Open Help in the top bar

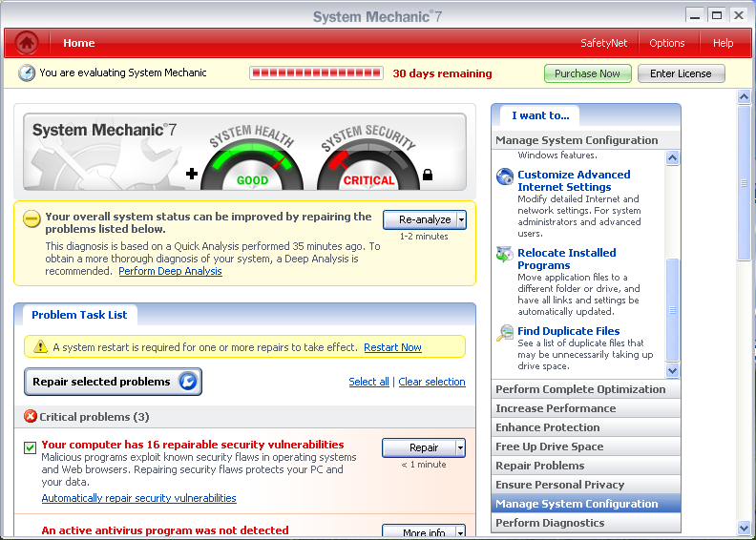pyautogui.click(x=724, y=43)
